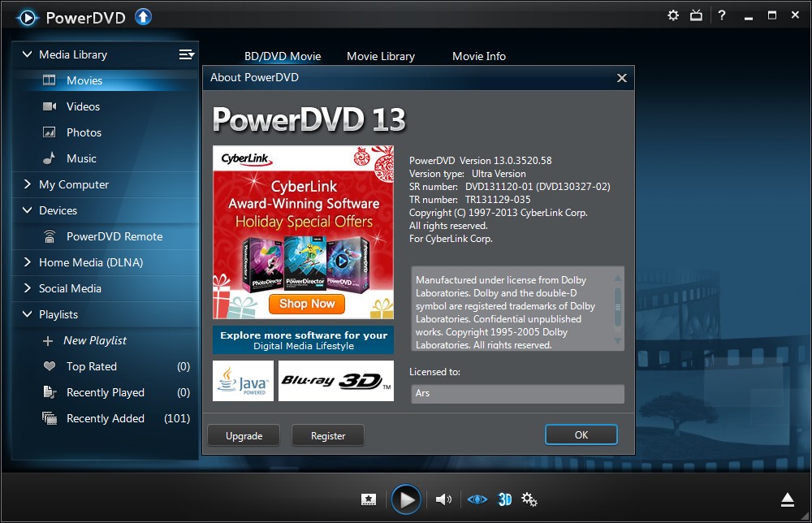Toggle 3D playback mode

tap(504, 499)
